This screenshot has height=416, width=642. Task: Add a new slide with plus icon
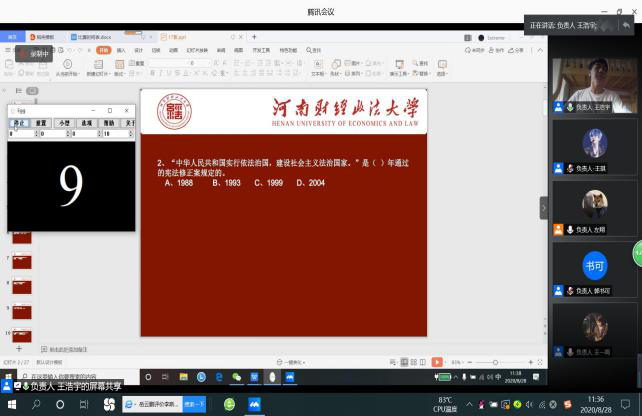(17, 348)
